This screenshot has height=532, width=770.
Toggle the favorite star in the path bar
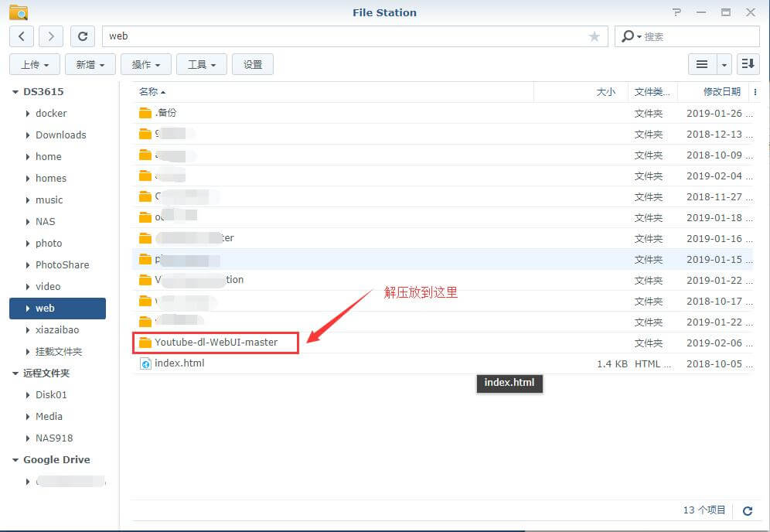595,36
